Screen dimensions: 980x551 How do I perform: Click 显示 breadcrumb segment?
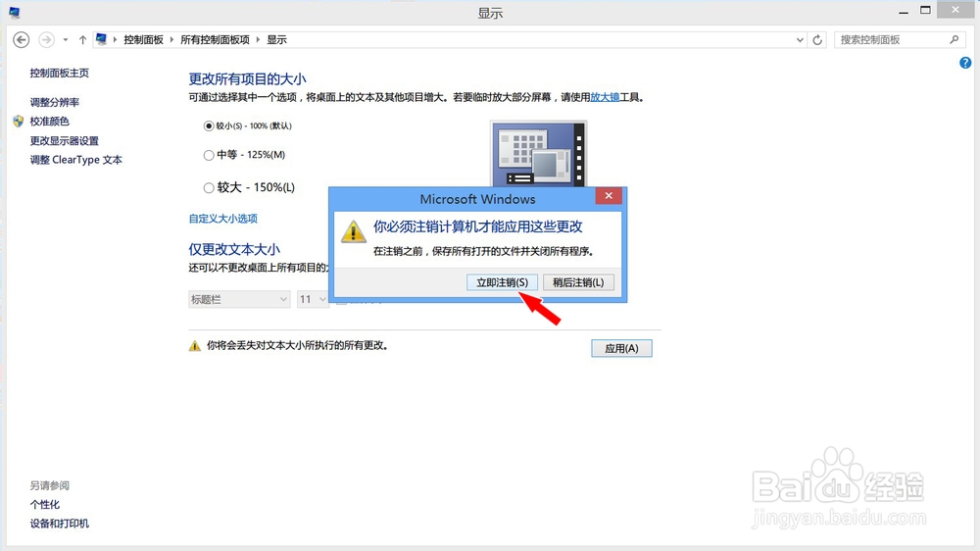point(277,39)
